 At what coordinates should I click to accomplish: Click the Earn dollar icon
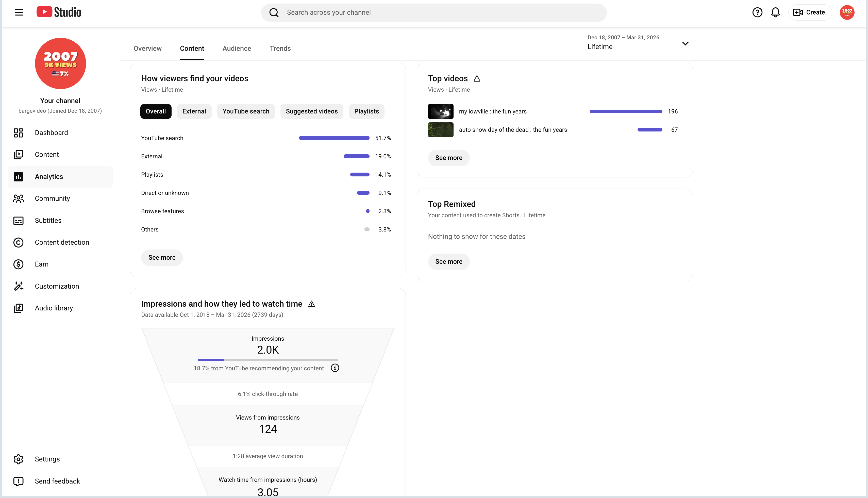(19, 264)
